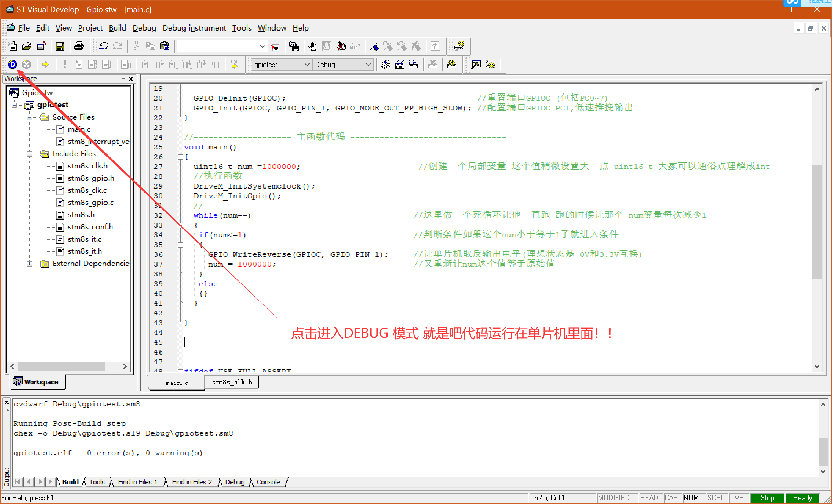Select the Debug configuration dropdown
Viewport: 832px width, 504px height.
click(343, 63)
